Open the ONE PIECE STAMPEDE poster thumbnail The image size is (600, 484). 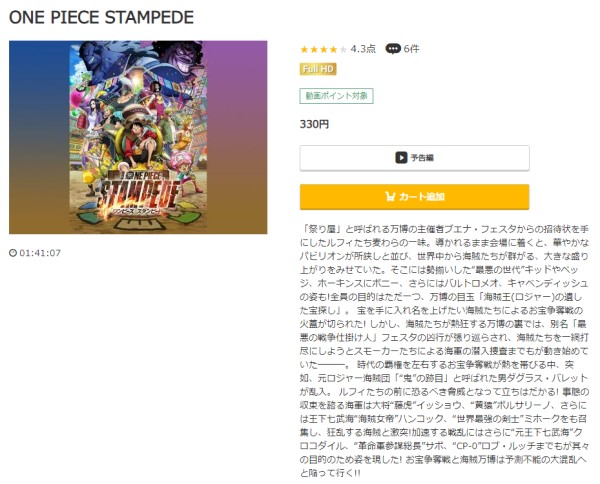pyautogui.click(x=138, y=137)
